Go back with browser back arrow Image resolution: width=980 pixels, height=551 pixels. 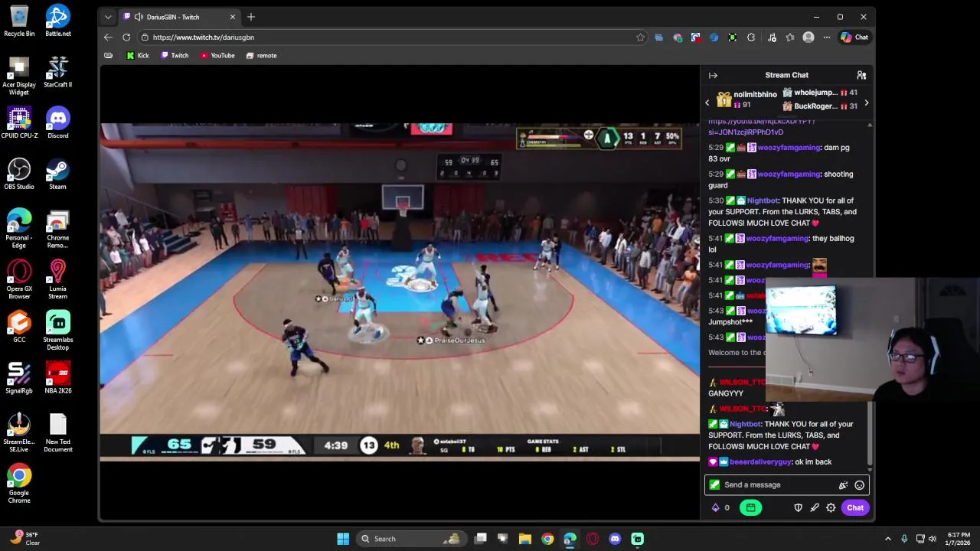click(x=108, y=37)
